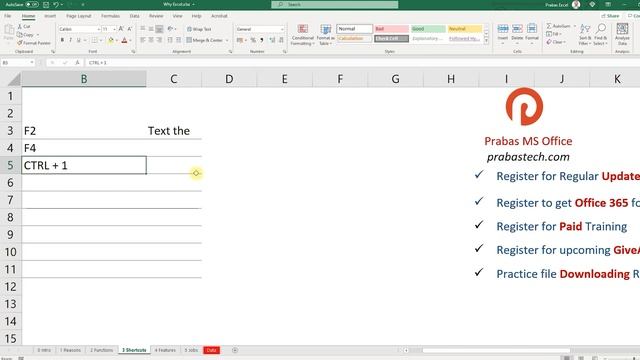Apply the Percent Style icon
This screenshot has width=640, height=360.
pyautogui.click(x=253, y=40)
